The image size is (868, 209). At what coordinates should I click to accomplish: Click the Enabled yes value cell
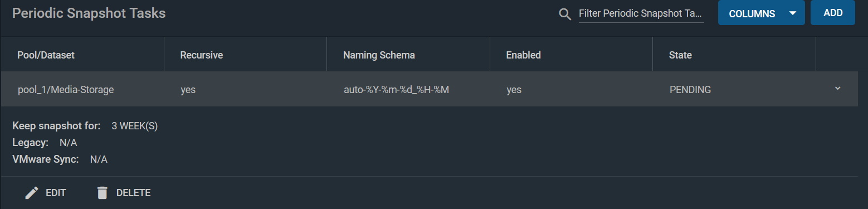click(x=514, y=89)
